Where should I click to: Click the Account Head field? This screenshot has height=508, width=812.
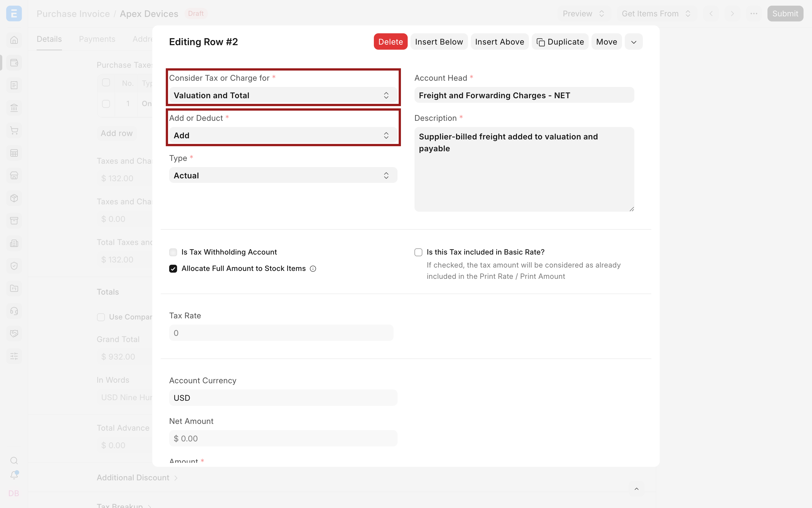coord(524,95)
